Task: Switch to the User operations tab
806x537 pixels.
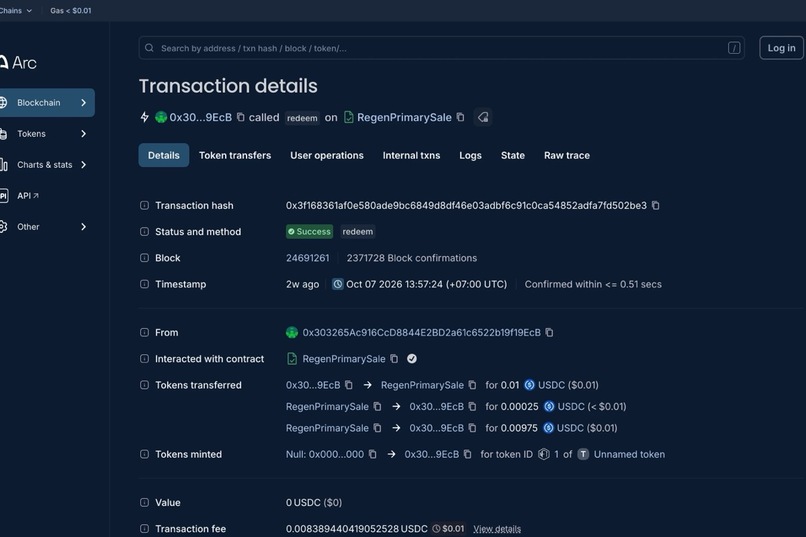Action: click(x=327, y=155)
